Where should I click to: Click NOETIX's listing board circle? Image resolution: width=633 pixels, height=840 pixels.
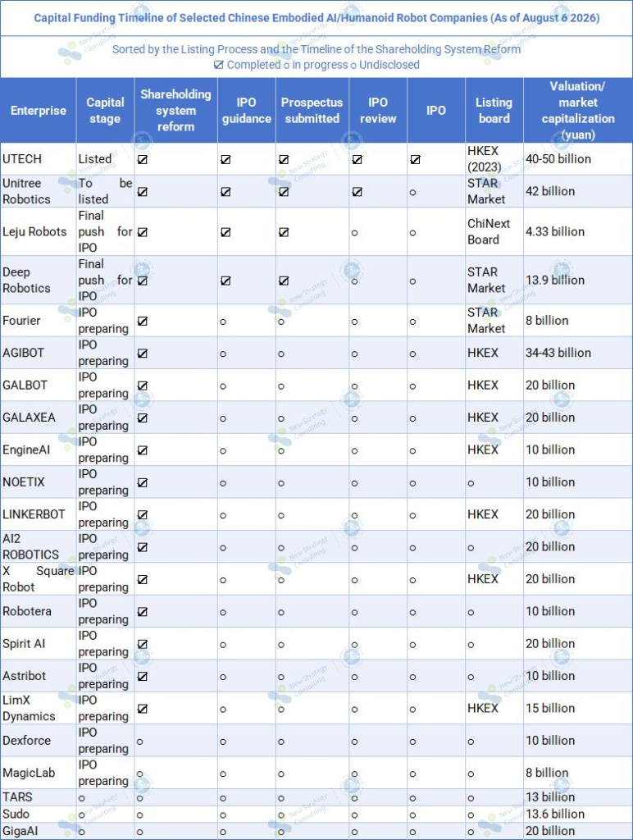471,483
